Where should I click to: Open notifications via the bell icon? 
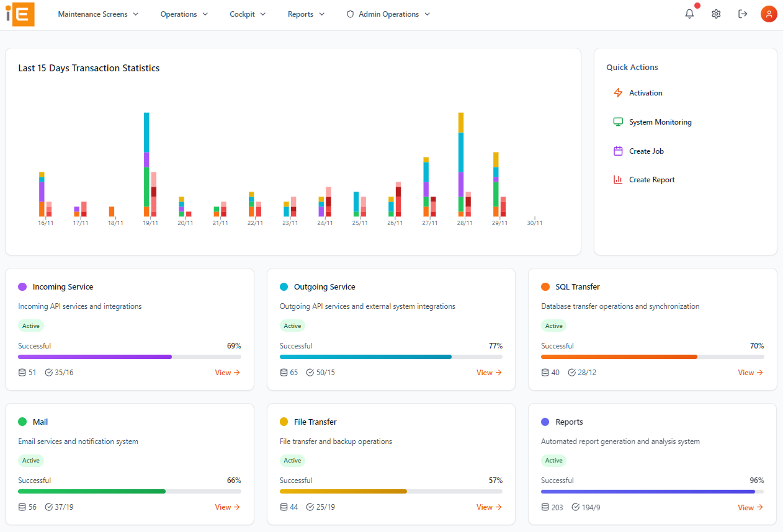click(689, 14)
